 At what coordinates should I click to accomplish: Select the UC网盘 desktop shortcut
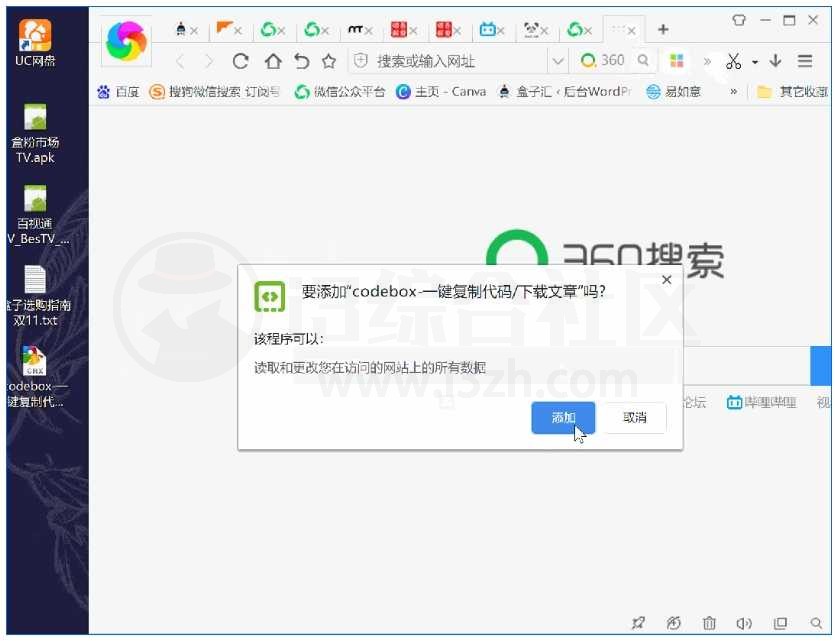click(x=35, y=43)
